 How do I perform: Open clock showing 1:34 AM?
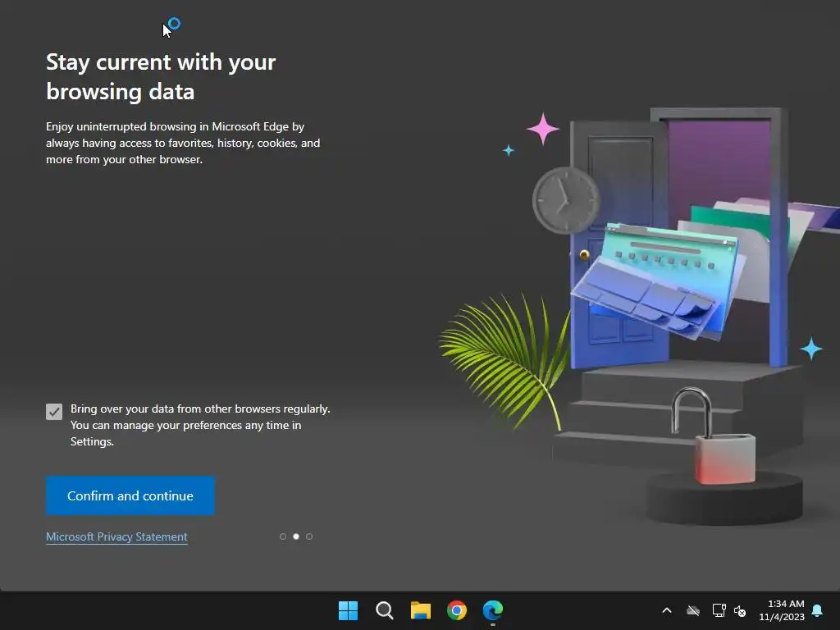[x=782, y=610]
